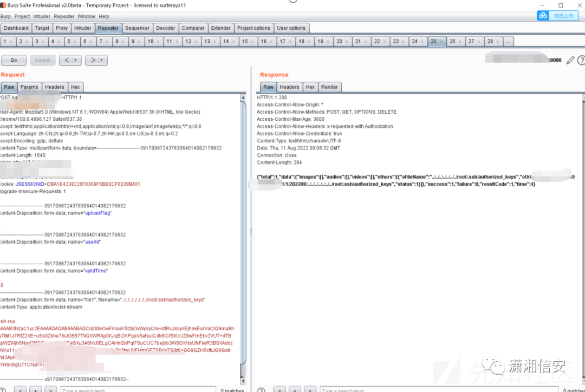Close Repeater tab 28 with its x
The width and height of the screenshot is (585, 392).
498,41
